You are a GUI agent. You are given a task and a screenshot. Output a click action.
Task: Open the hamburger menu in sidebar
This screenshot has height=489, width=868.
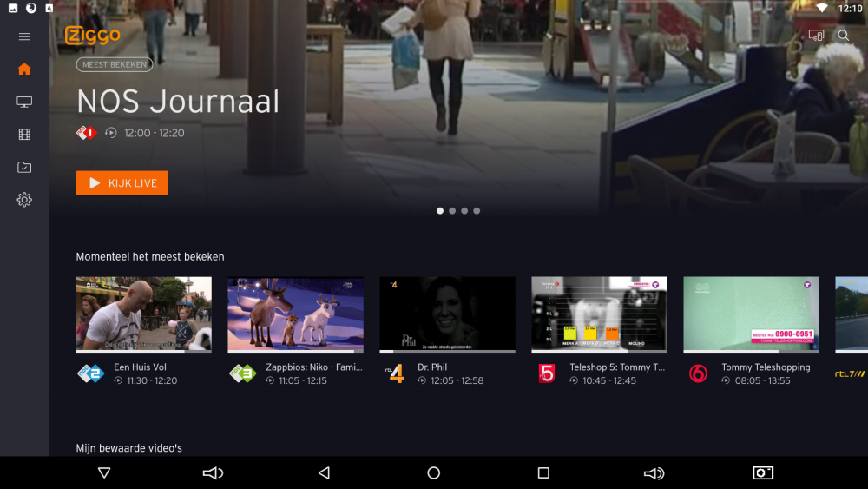24,36
